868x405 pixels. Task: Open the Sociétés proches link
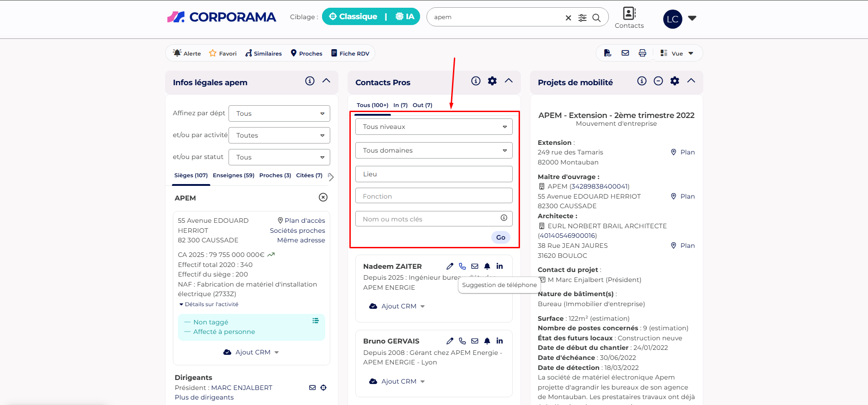click(297, 231)
